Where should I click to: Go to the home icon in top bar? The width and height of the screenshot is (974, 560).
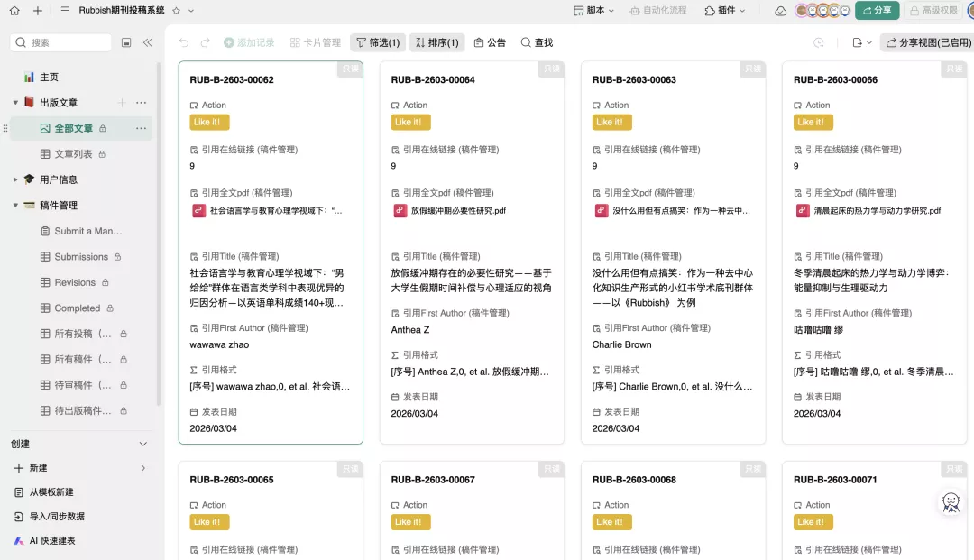click(x=14, y=11)
